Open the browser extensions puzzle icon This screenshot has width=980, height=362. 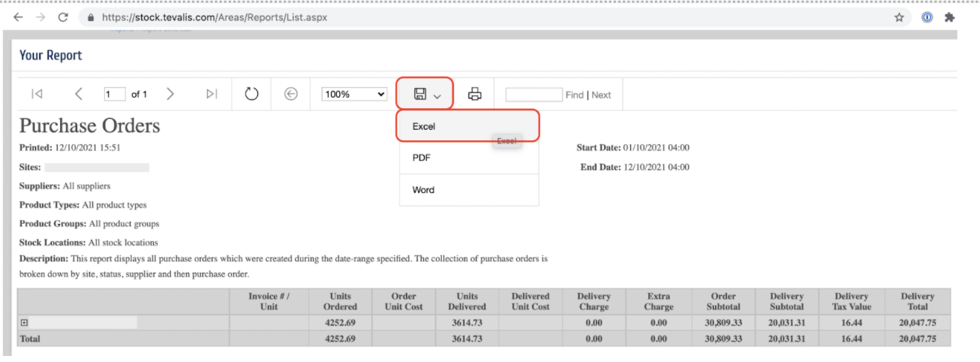point(949,17)
